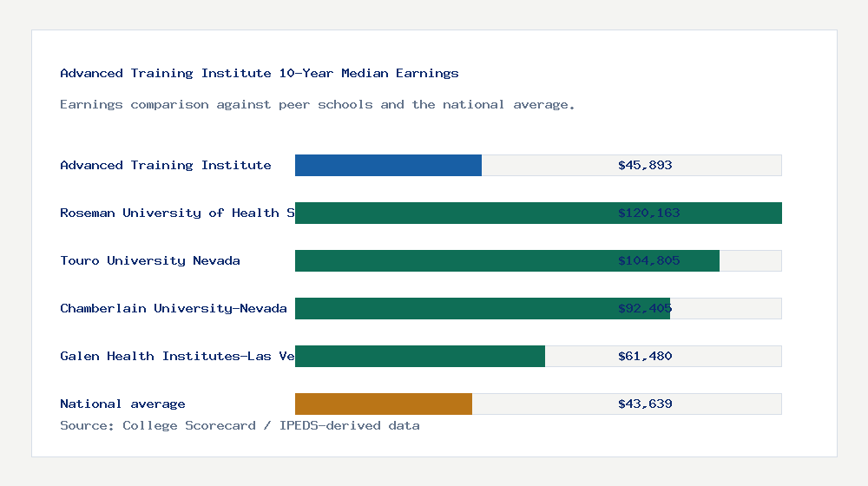
Task: Select the 'National average' label
Action: click(x=122, y=404)
